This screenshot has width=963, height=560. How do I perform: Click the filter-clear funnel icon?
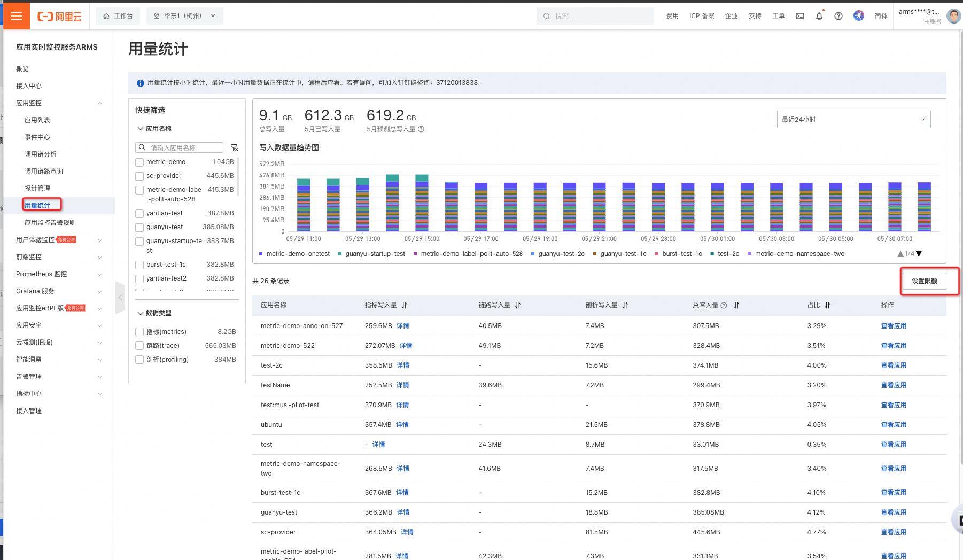click(234, 147)
